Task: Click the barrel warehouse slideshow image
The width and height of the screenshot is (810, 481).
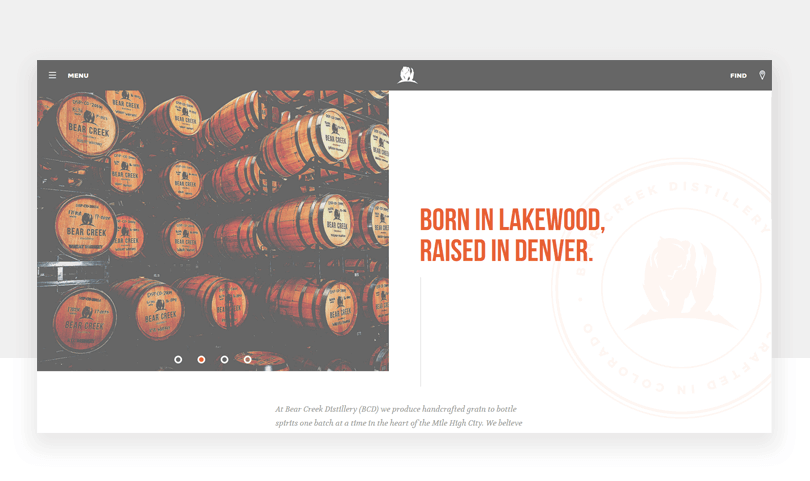Action: point(213,230)
